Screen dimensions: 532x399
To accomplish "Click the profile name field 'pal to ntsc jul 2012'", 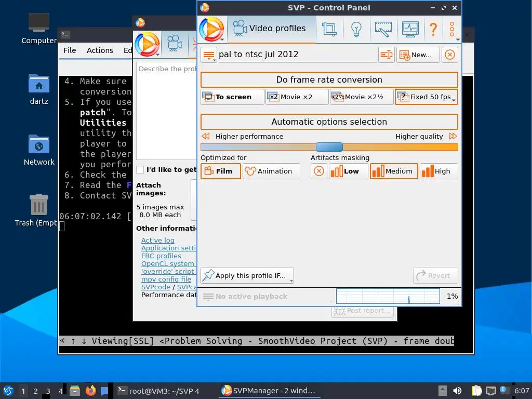I will (x=297, y=54).
